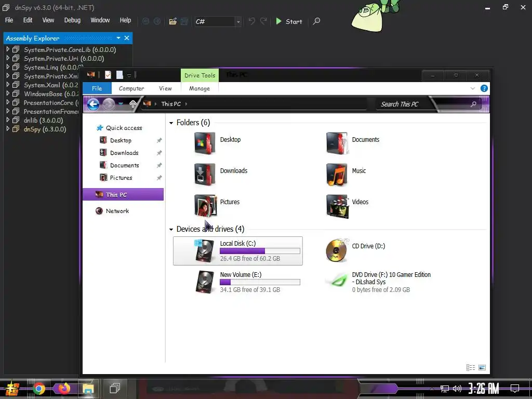Click Explorer Help question mark icon
The width and height of the screenshot is (532, 399).
pyautogui.click(x=484, y=88)
